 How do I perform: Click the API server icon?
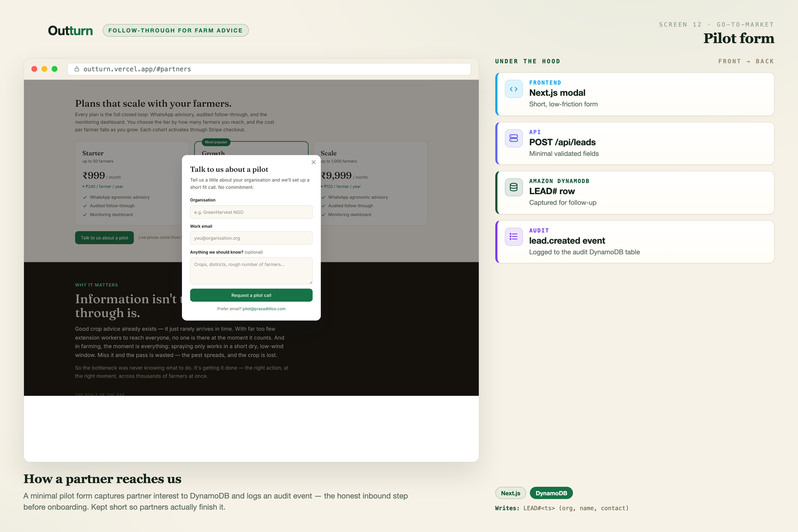[x=514, y=138]
